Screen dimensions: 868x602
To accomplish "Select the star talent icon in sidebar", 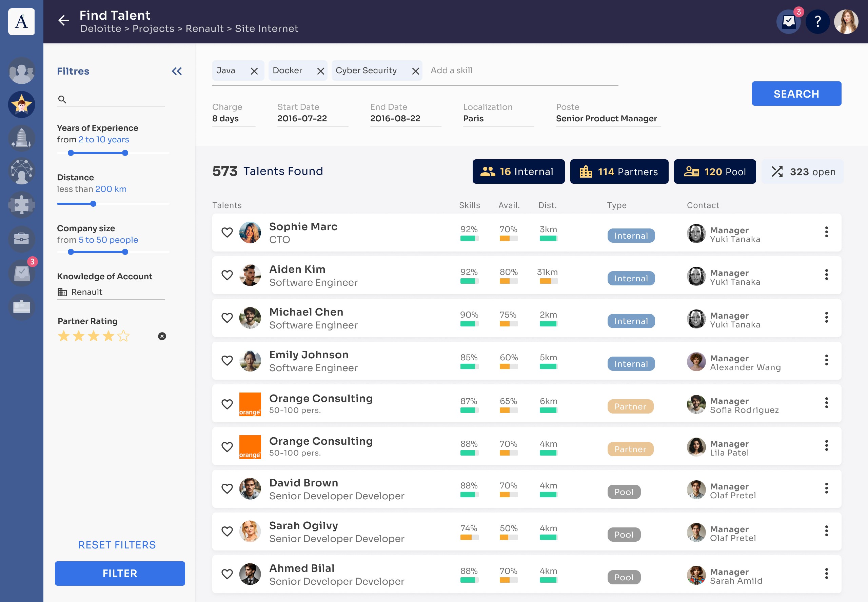I will pos(21,104).
